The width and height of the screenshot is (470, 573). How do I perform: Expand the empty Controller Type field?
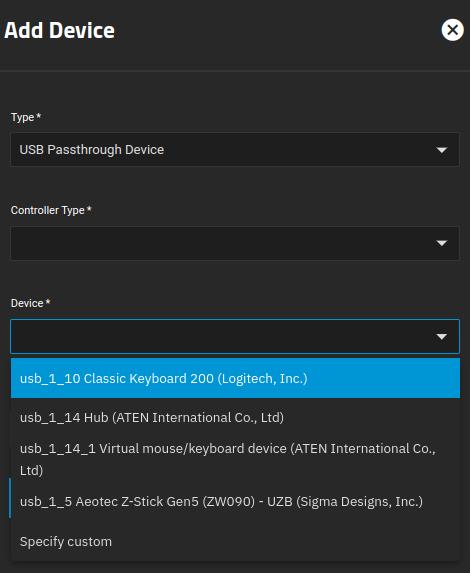point(235,243)
